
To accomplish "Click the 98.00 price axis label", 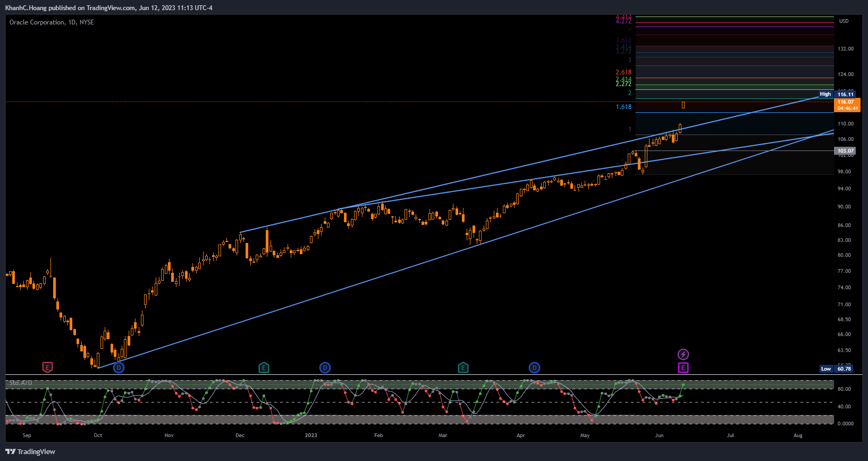I will [844, 172].
